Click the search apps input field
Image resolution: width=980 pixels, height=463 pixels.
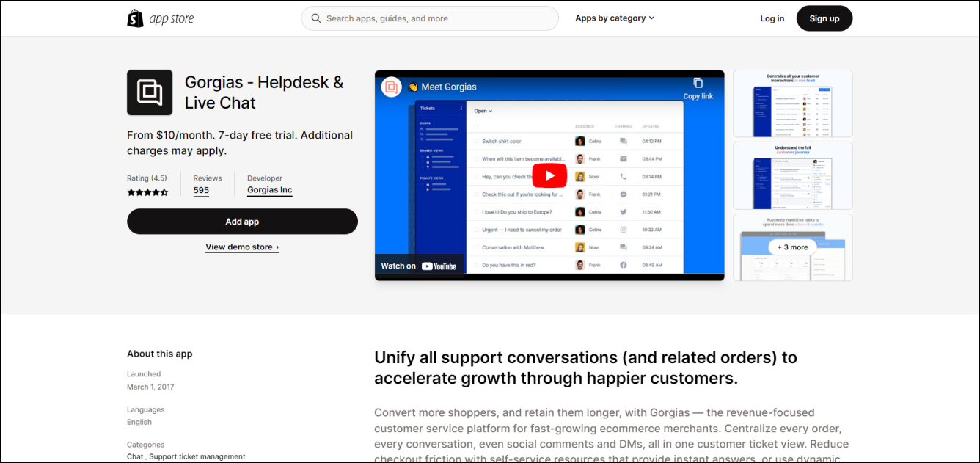pyautogui.click(x=430, y=18)
